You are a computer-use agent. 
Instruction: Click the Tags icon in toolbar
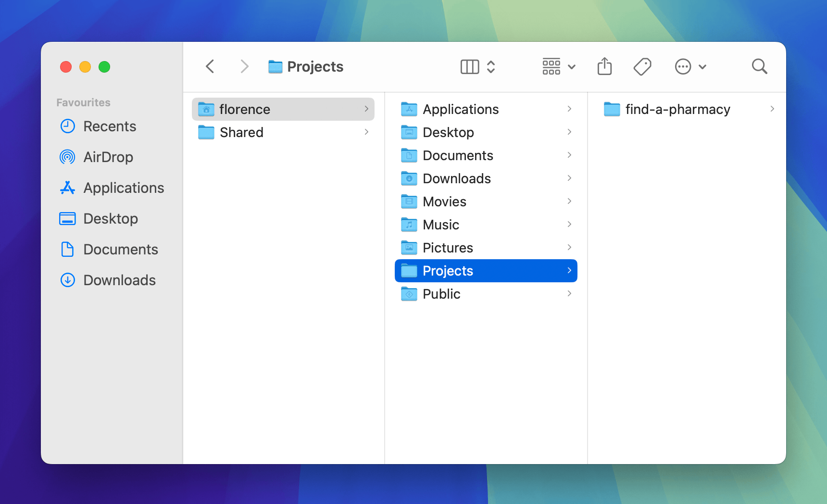642,66
